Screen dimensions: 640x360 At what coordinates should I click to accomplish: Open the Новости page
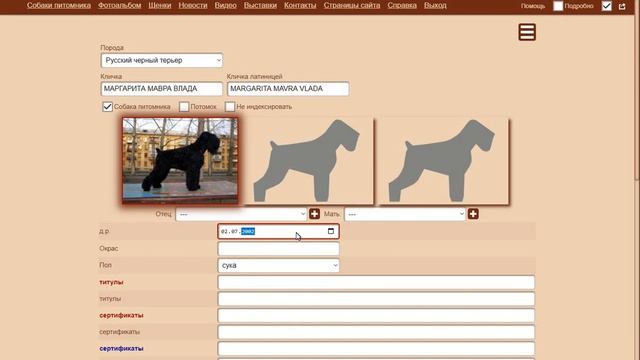[193, 5]
